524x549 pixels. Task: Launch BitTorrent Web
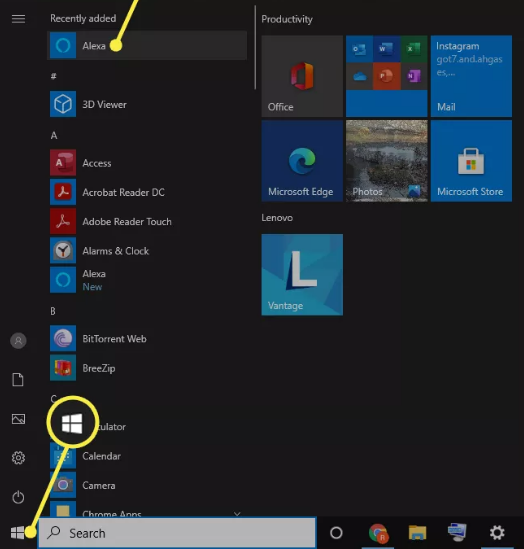click(147, 339)
